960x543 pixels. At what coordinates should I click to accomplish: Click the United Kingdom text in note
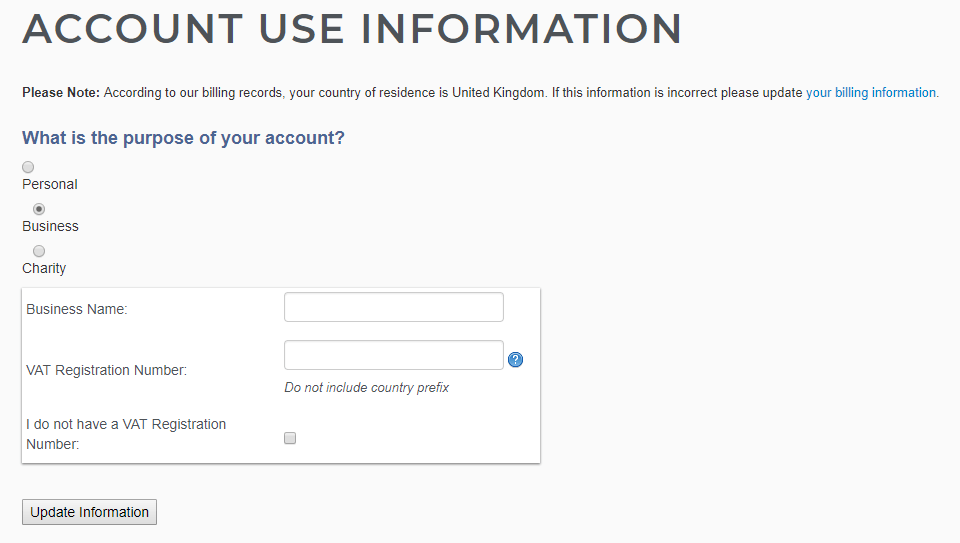click(x=498, y=92)
